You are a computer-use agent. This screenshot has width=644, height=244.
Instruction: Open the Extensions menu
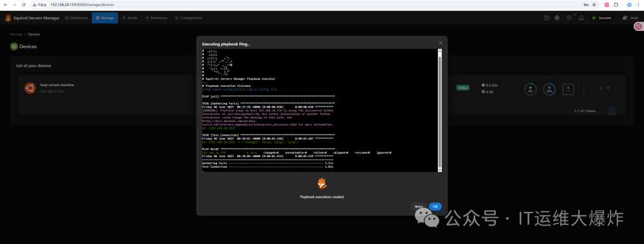click(x=156, y=18)
